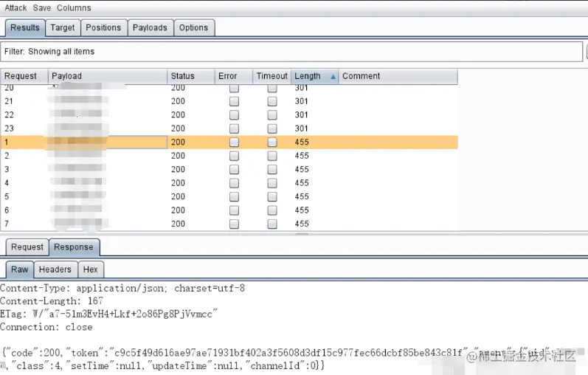Image resolution: width=588 pixels, height=375 pixels.
Task: Select request row number 3
Action: pos(229,170)
